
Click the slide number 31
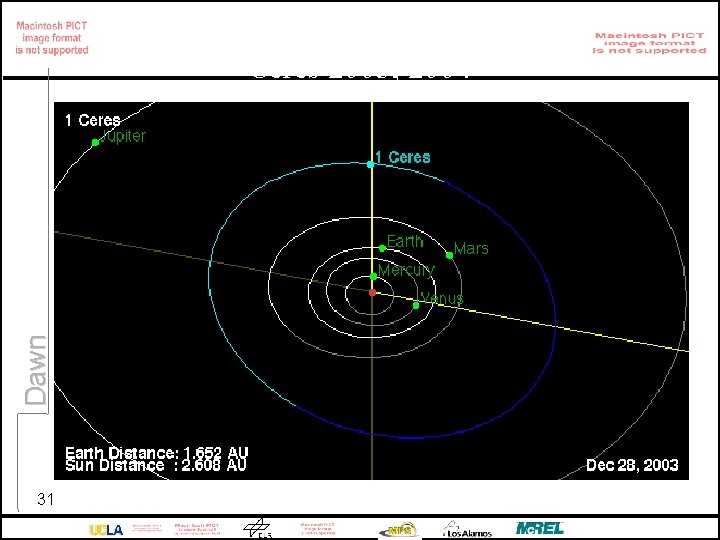(x=45, y=499)
